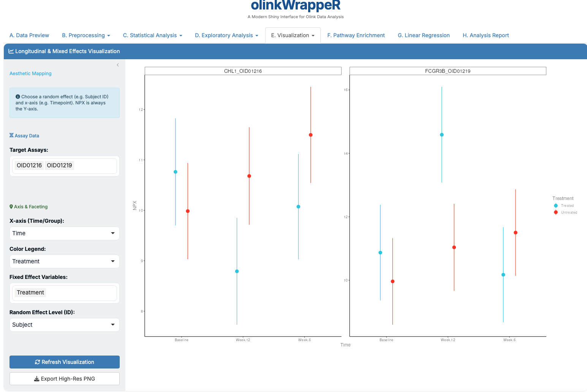Click the Refresh Visualization button
Image resolution: width=587 pixels, height=392 pixels.
tap(64, 362)
